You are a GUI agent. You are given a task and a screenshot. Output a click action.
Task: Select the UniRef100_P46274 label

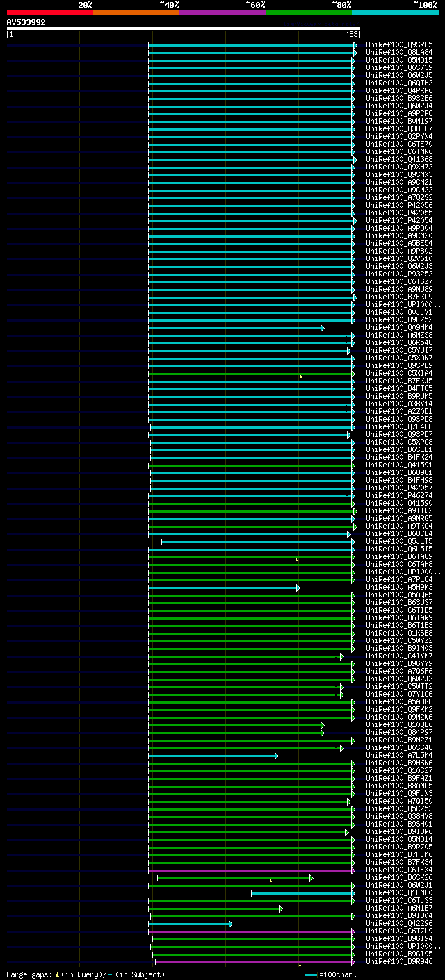[x=399, y=495]
